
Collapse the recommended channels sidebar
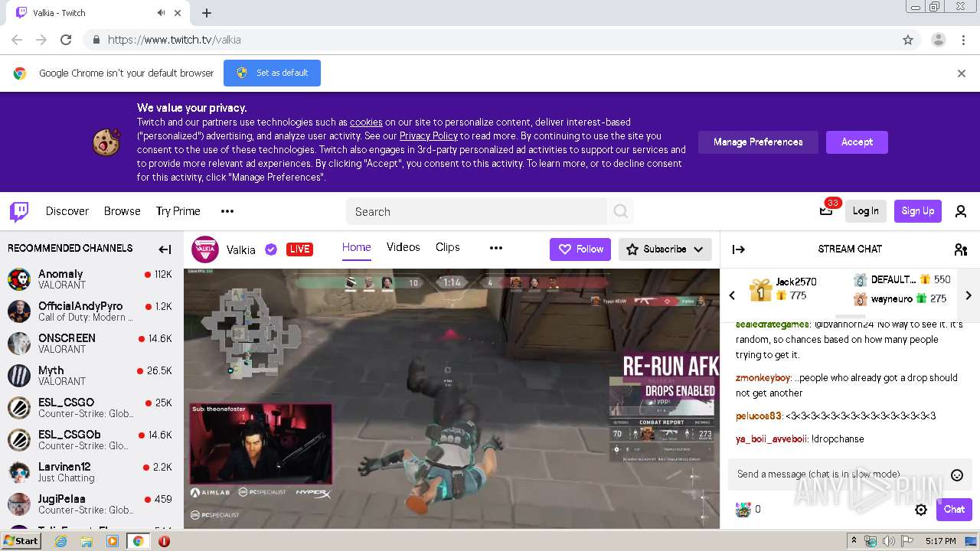pos(165,249)
